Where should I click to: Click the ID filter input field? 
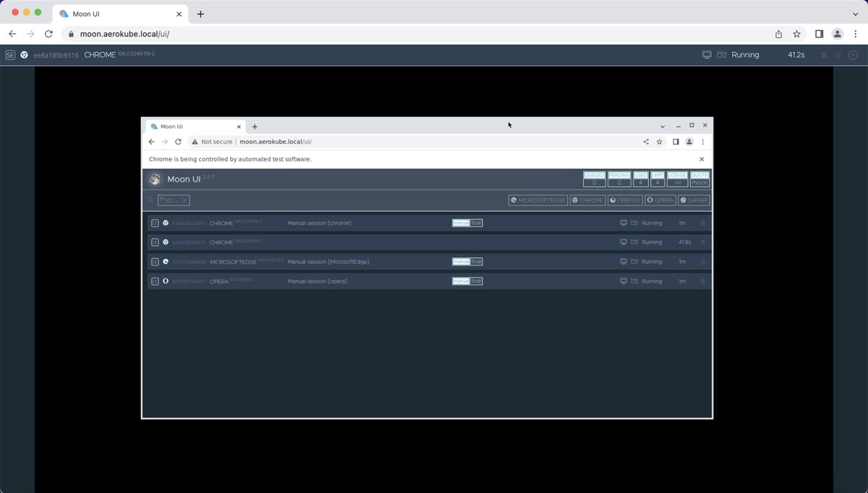[x=174, y=200]
